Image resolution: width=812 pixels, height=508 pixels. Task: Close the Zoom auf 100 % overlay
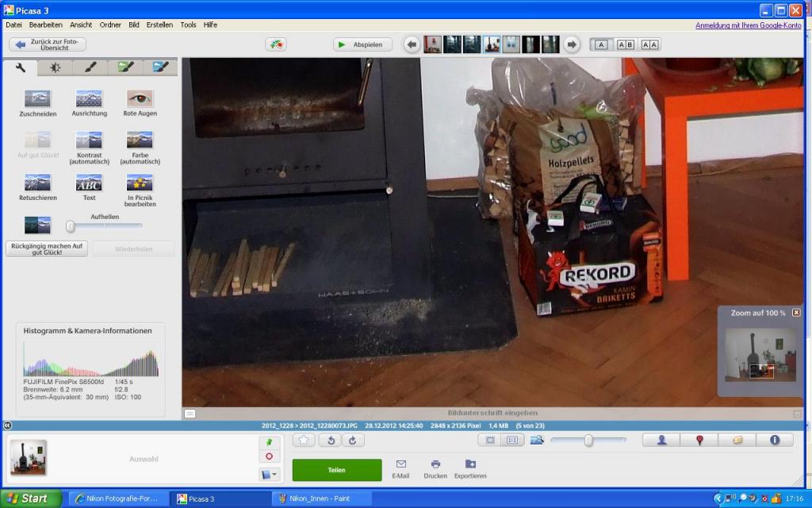tap(796, 313)
